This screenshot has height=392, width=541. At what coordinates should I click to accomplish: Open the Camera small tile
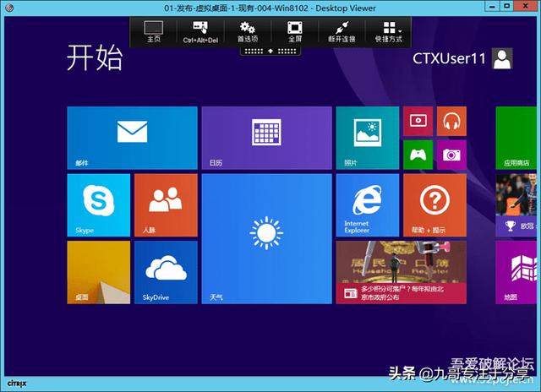click(451, 155)
